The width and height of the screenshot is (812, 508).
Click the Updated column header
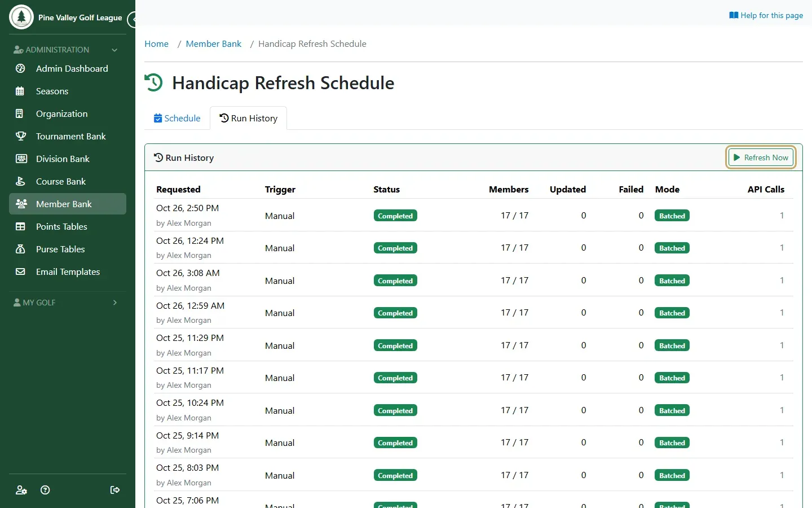(568, 190)
